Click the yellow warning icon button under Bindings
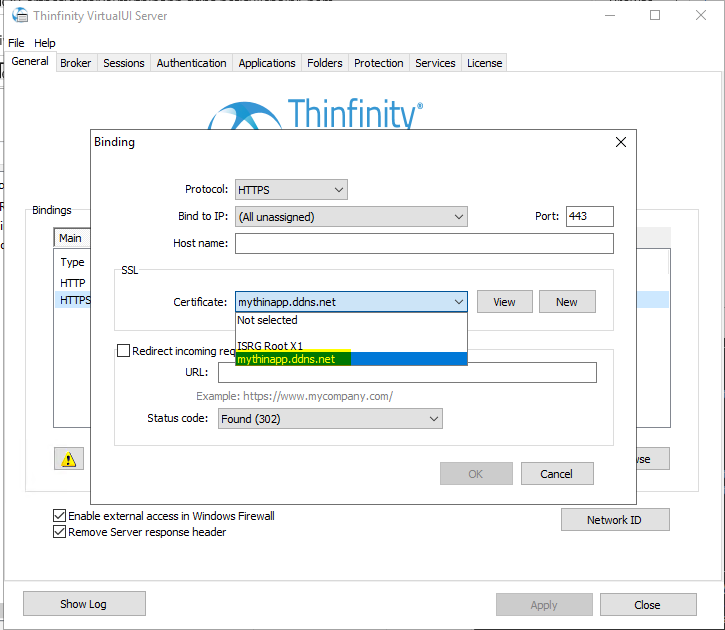The height and width of the screenshot is (630, 725). [x=69, y=459]
